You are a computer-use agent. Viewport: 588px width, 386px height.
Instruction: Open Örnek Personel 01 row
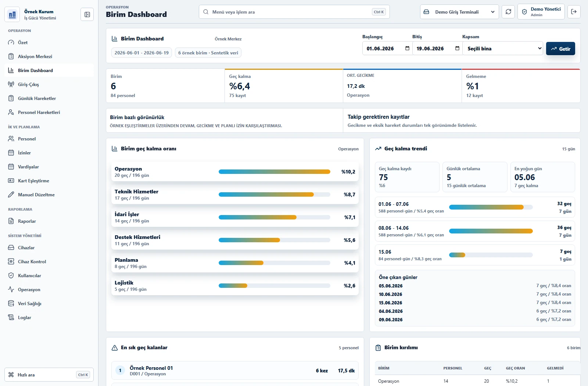point(235,371)
